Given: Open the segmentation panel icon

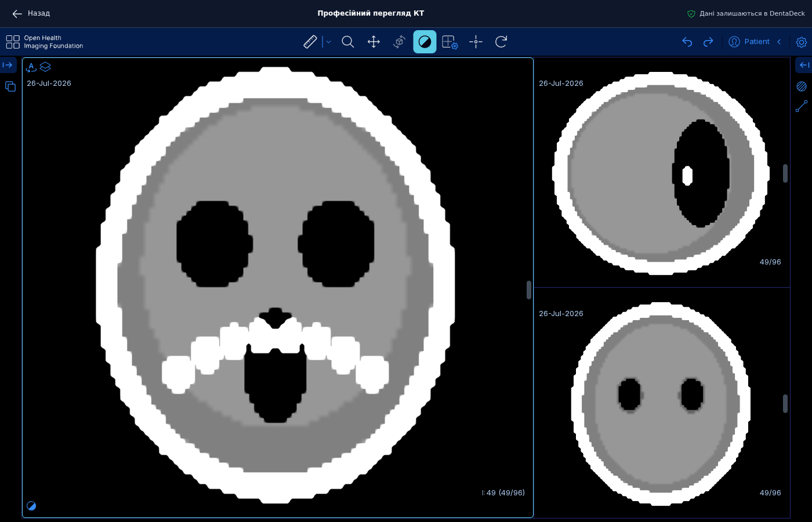Looking at the screenshot, I should (802, 86).
